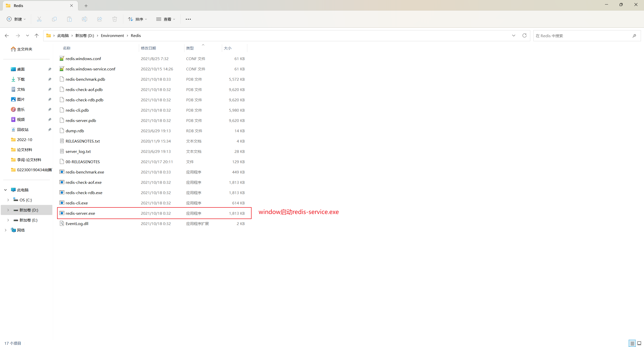Open the 排序 sort dropdown
Screen dimensions: 644x347
[x=137, y=19]
